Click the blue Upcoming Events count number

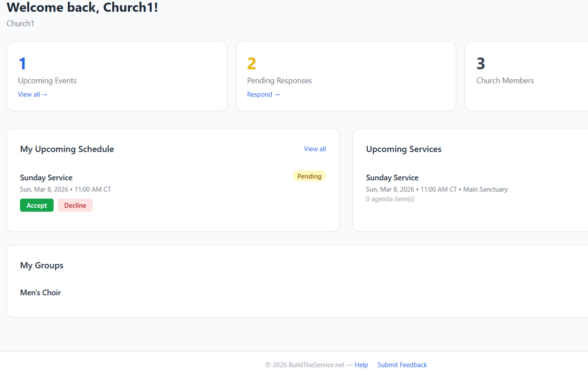tap(22, 63)
